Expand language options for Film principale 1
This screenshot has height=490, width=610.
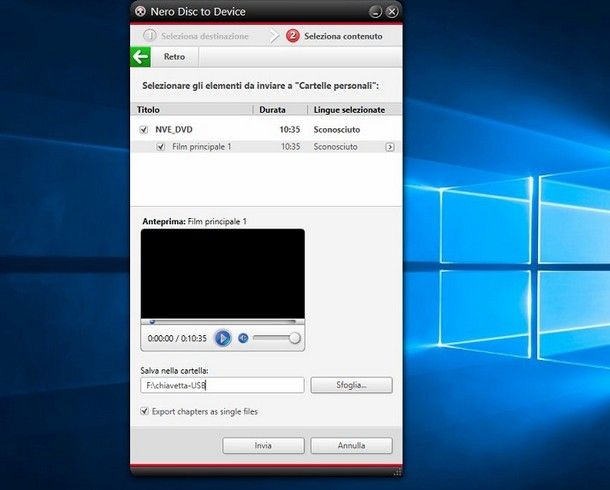point(389,147)
